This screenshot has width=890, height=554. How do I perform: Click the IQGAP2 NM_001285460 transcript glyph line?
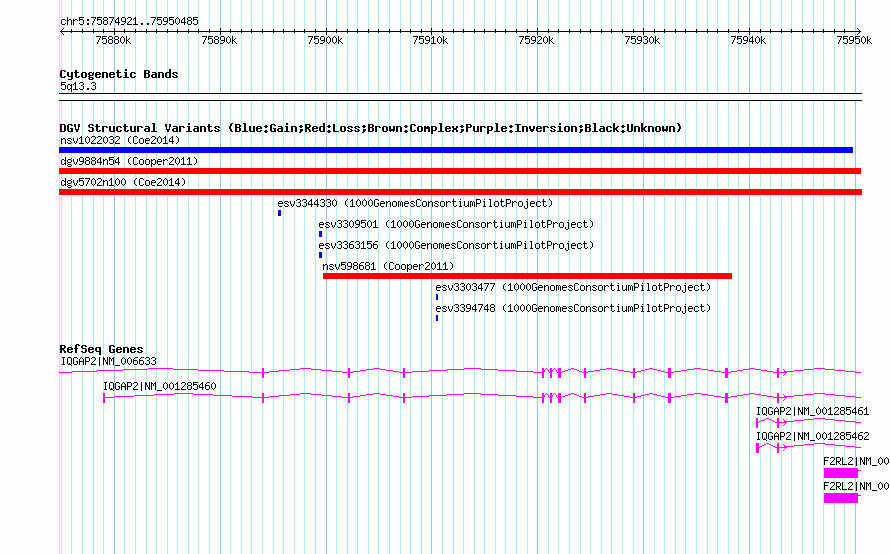click(482, 397)
